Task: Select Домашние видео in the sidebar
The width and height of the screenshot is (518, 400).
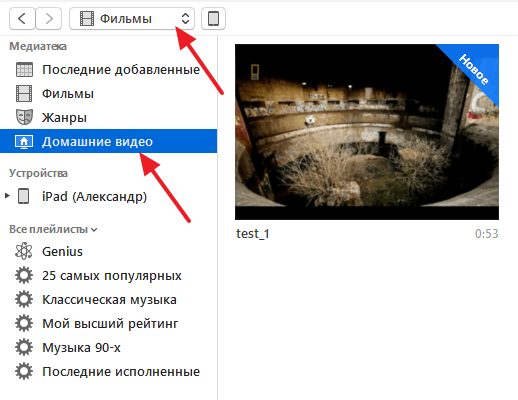Action: point(108,141)
